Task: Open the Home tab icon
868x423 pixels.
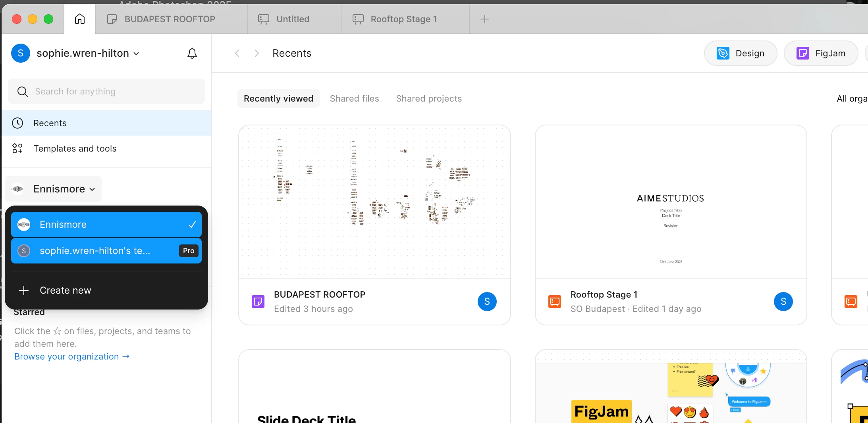Action: pyautogui.click(x=80, y=19)
